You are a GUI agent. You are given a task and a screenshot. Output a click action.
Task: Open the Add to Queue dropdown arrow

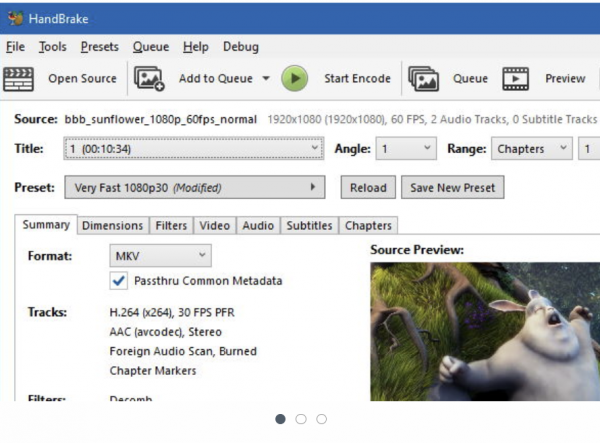pos(266,78)
